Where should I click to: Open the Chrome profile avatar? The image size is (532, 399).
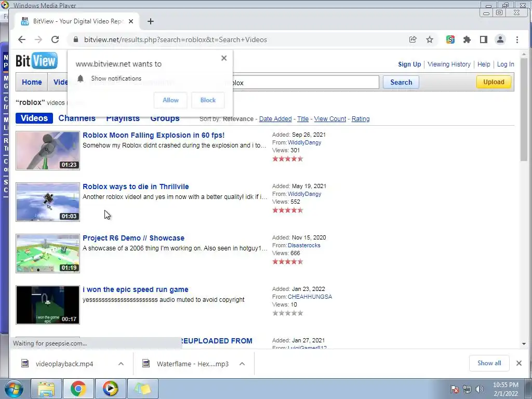[x=500, y=39]
